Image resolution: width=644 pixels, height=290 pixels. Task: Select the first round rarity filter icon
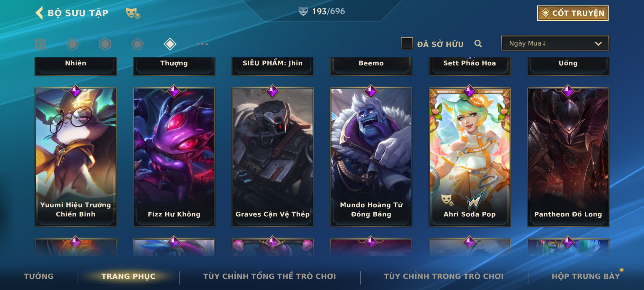coord(73,44)
